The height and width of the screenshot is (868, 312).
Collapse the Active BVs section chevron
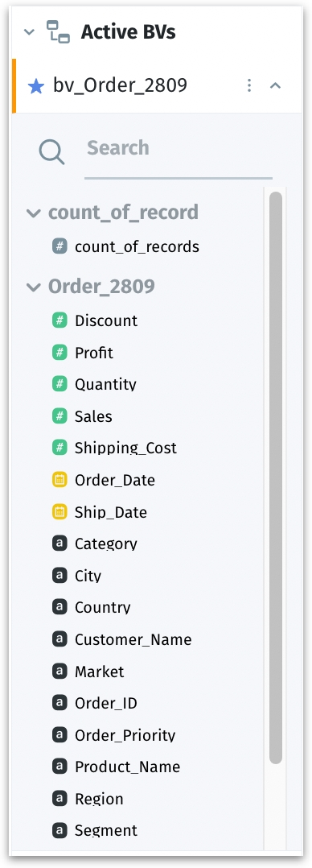coord(29,32)
